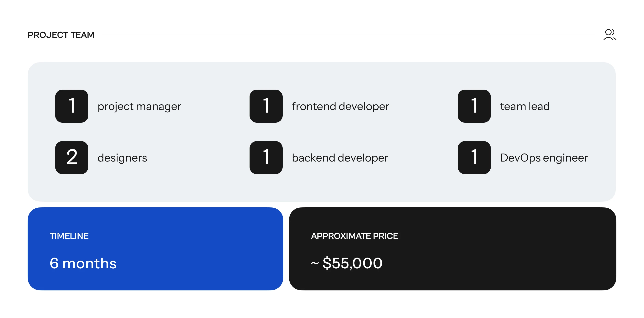Click the APPROXIMATE PRICE heading
The width and height of the screenshot is (644, 318).
point(354,236)
